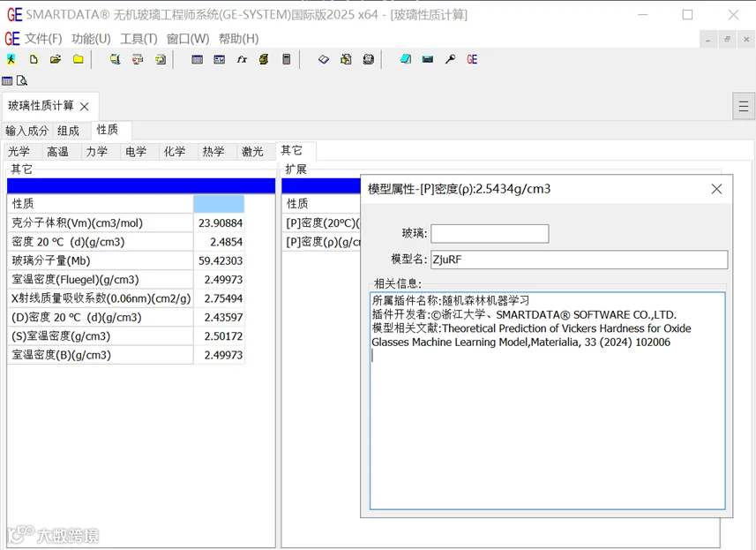Click the print preview magnifier icon
The width and height of the screenshot is (756, 550).
click(22, 81)
